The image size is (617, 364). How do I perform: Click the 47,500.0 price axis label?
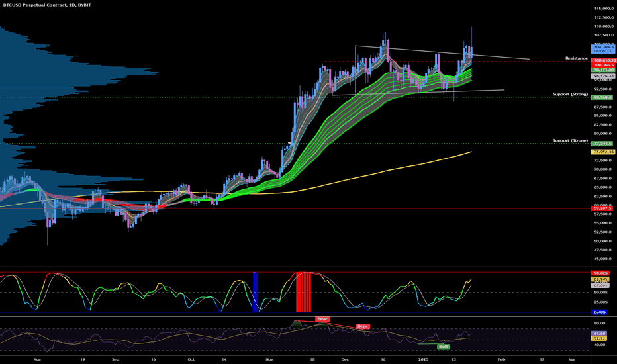604,250
